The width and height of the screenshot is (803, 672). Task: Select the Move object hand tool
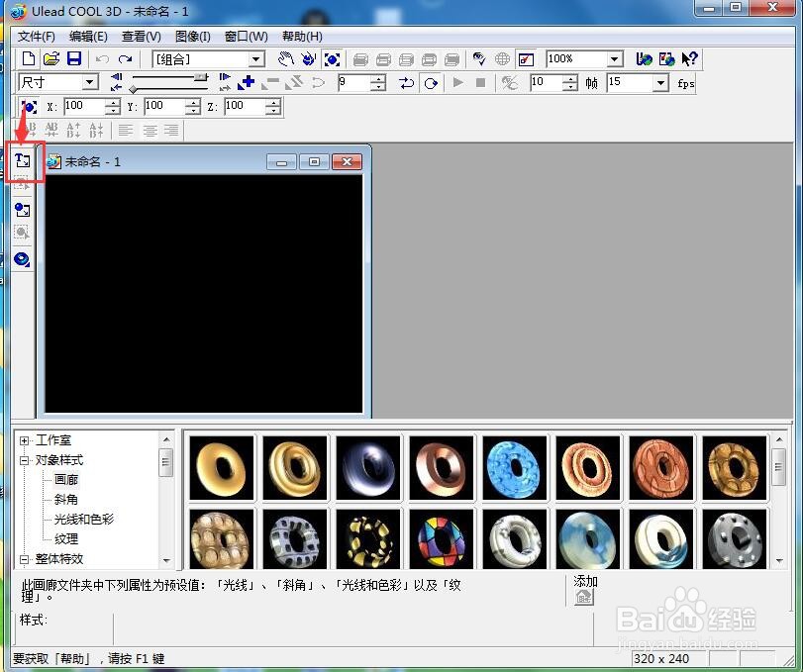286,59
